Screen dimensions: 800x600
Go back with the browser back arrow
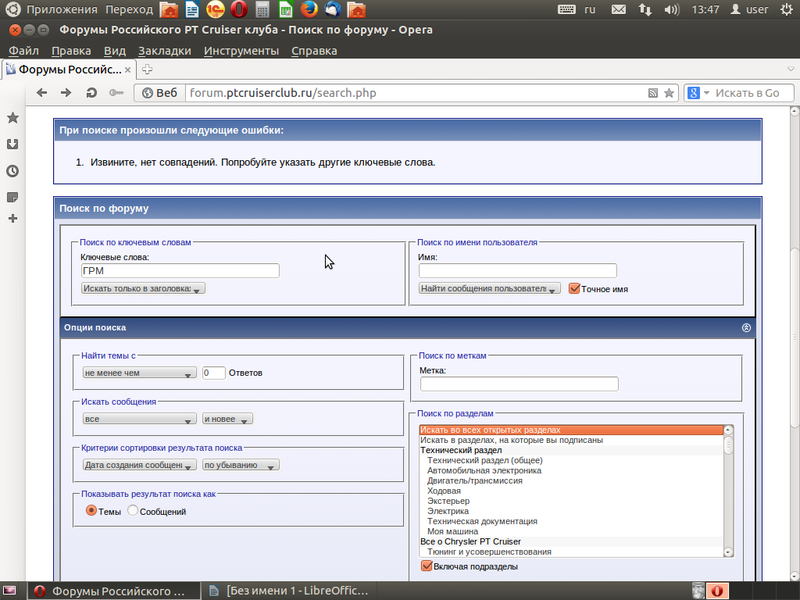[42, 93]
